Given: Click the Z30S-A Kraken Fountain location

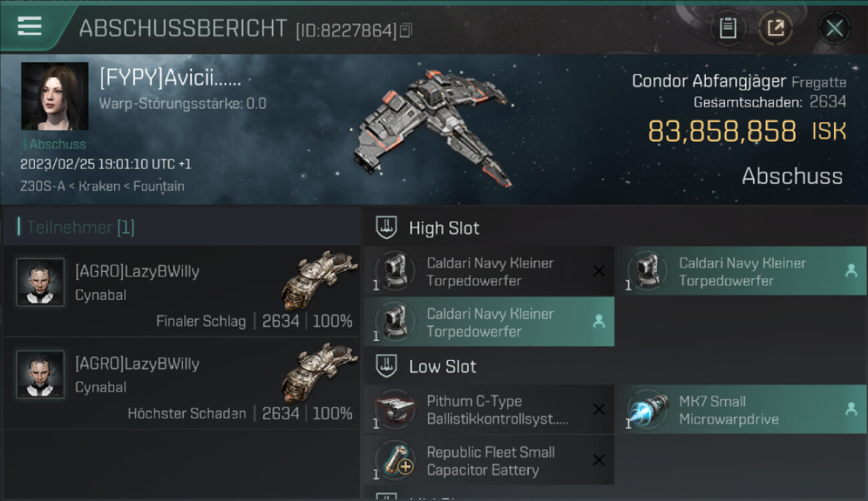Looking at the screenshot, I should pyautogui.click(x=102, y=186).
